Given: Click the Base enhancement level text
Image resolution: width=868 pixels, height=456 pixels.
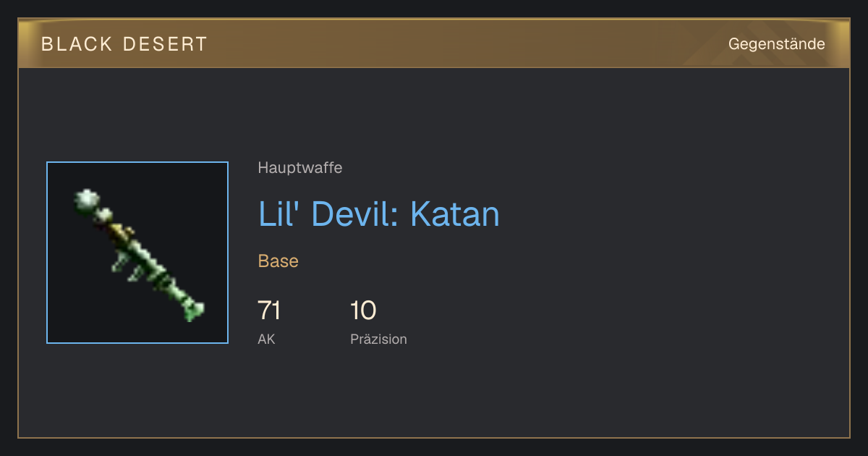Looking at the screenshot, I should 278,261.
